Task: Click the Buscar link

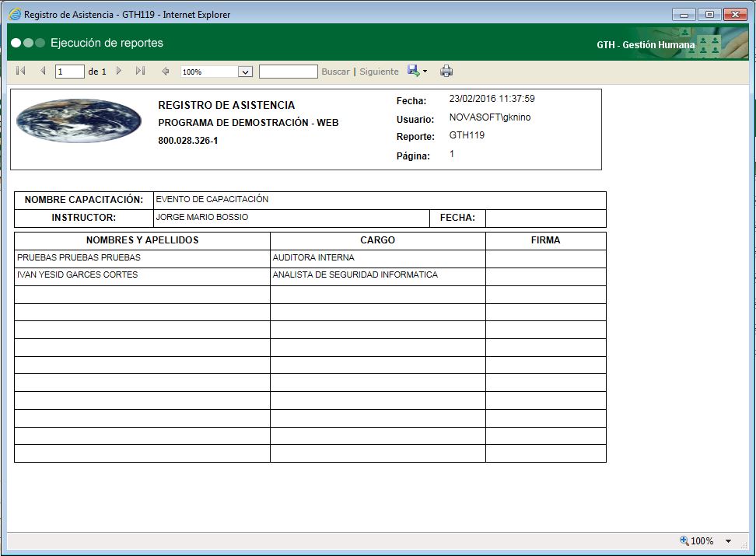Action: click(x=335, y=72)
